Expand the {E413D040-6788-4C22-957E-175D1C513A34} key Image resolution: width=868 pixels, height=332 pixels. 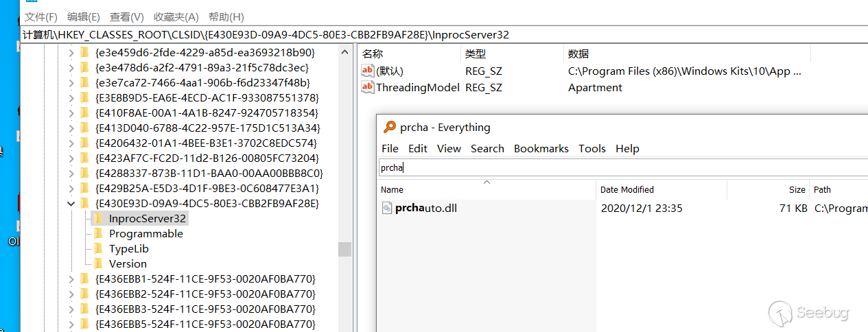coord(71,128)
